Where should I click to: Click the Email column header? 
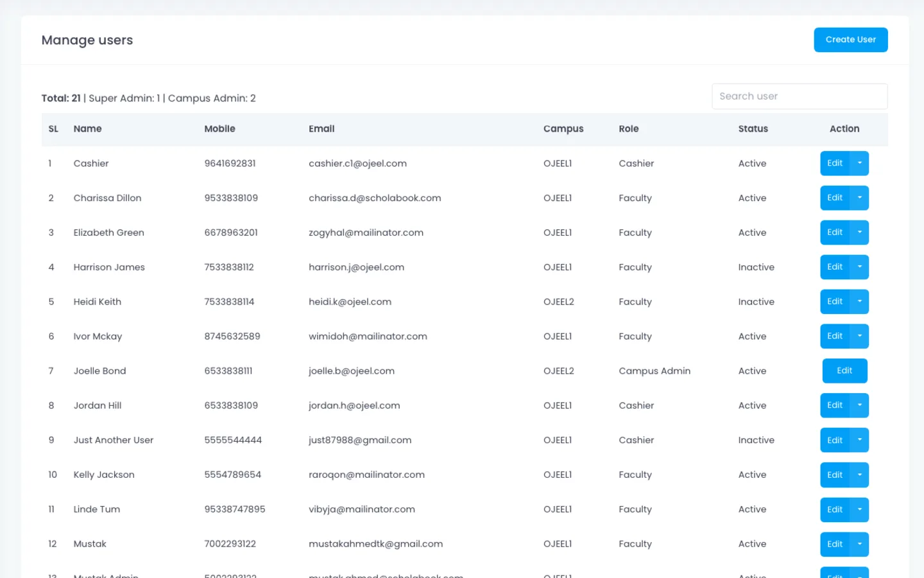[321, 128]
